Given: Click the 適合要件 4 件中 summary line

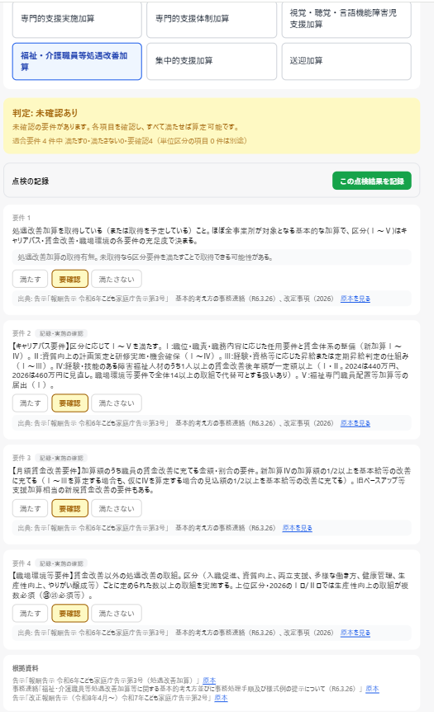Looking at the screenshot, I should [129, 141].
